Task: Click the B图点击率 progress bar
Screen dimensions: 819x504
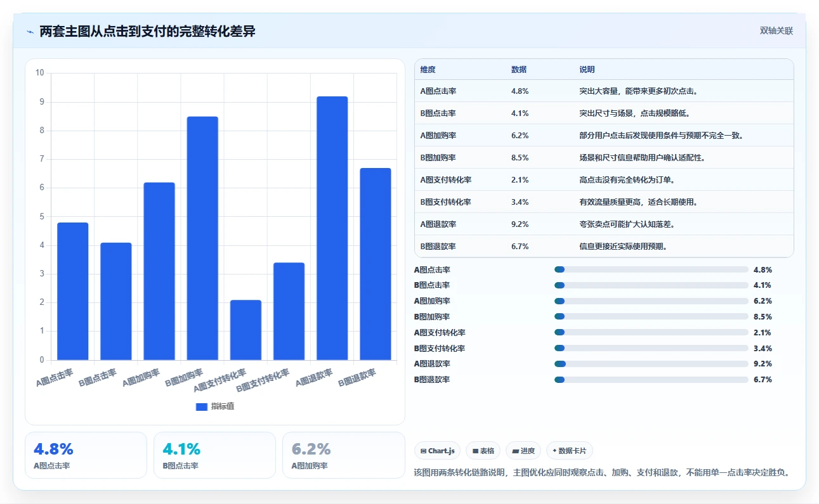Action: 652,285
